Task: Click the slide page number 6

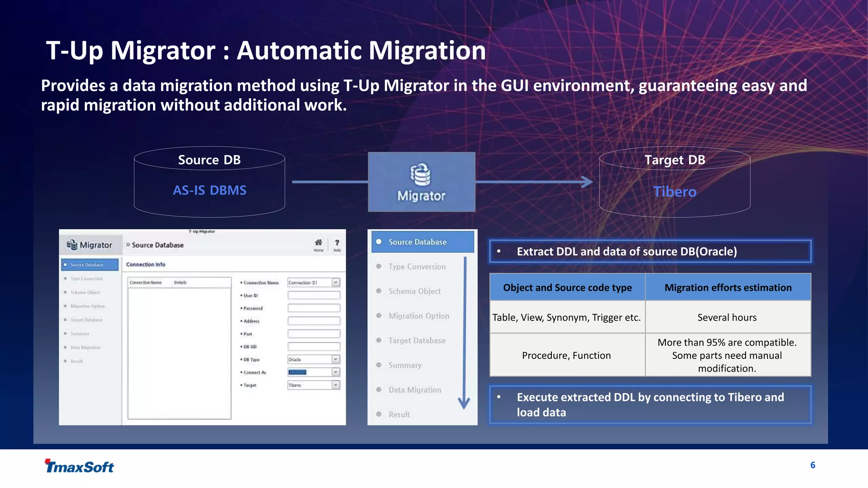Action: 812,465
